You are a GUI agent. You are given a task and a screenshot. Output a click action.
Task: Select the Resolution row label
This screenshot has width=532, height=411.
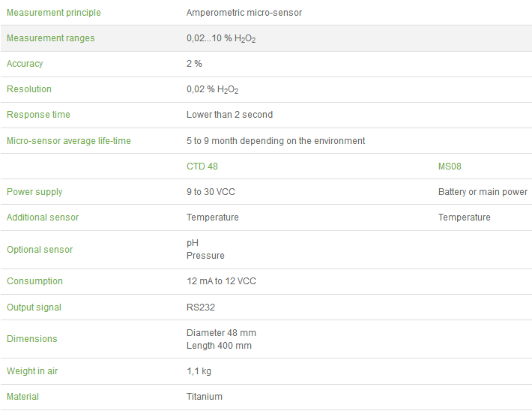[x=29, y=89]
